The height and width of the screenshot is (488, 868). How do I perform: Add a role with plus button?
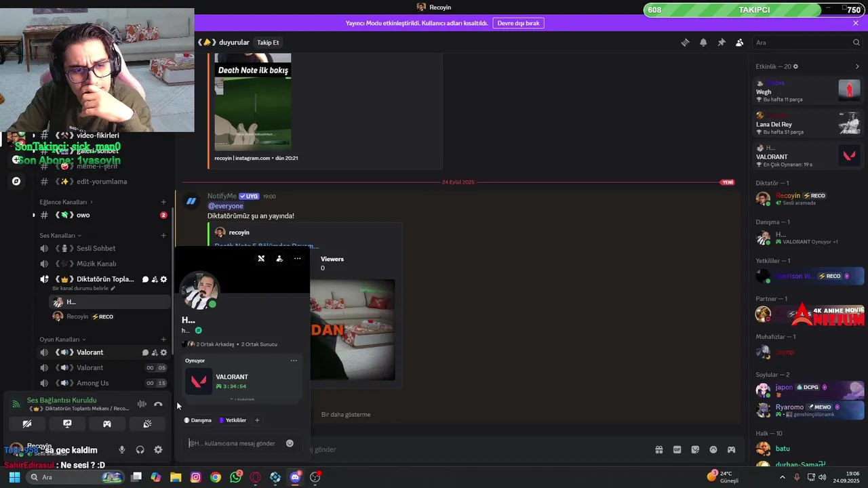coord(257,420)
